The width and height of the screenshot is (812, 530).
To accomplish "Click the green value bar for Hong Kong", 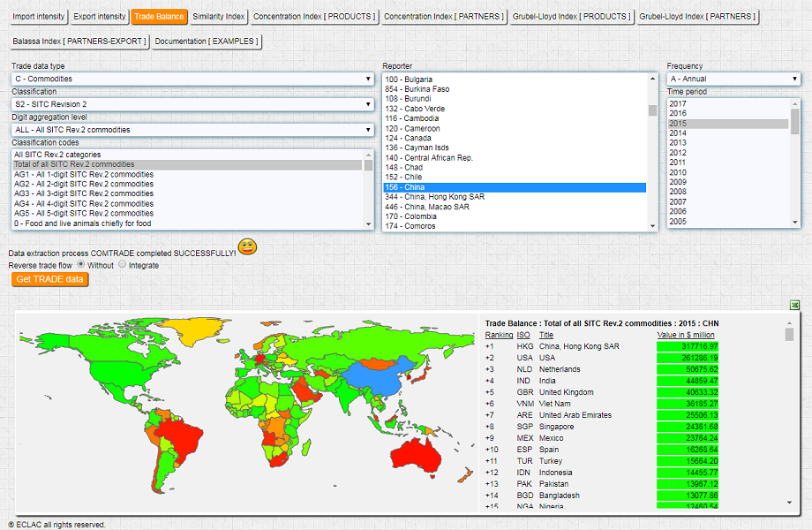I will click(x=688, y=346).
